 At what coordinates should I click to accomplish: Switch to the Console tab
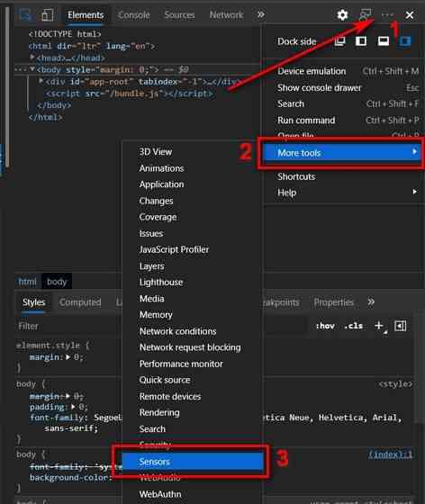click(134, 15)
